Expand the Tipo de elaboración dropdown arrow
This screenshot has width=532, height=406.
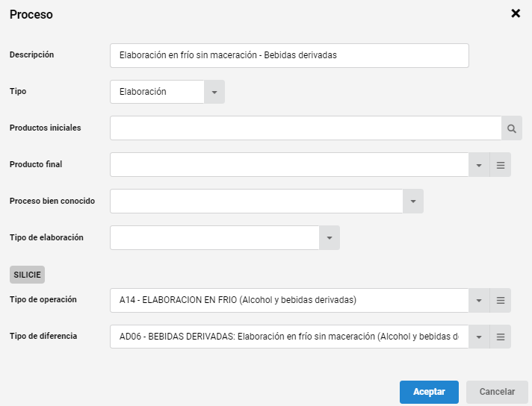pyautogui.click(x=330, y=238)
